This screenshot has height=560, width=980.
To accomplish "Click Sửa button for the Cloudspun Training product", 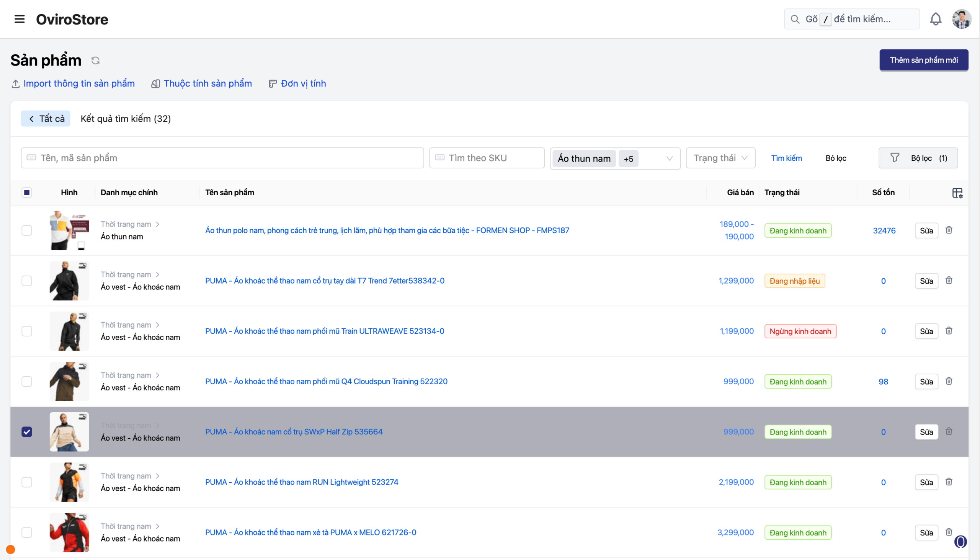I will [926, 382].
